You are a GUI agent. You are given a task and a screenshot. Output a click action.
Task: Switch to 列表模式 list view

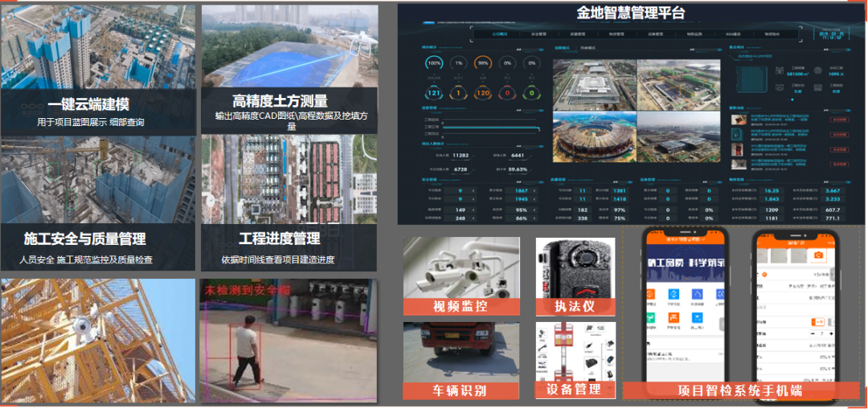[588, 48]
